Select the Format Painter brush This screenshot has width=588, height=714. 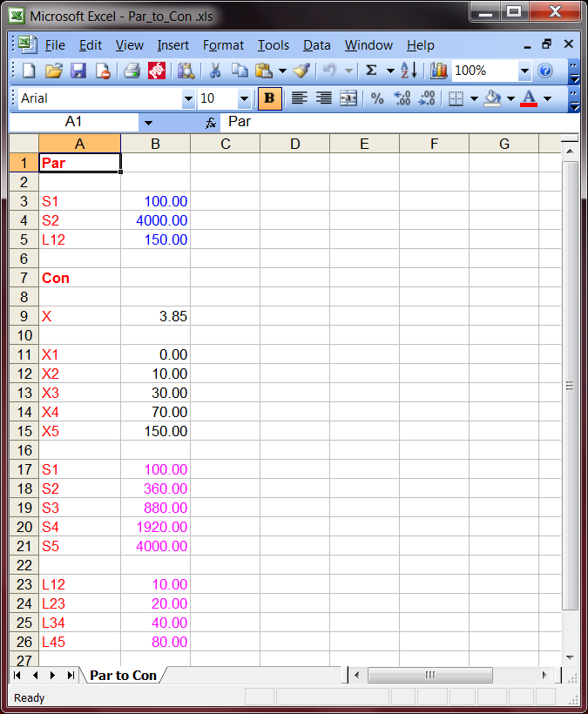pos(301,71)
